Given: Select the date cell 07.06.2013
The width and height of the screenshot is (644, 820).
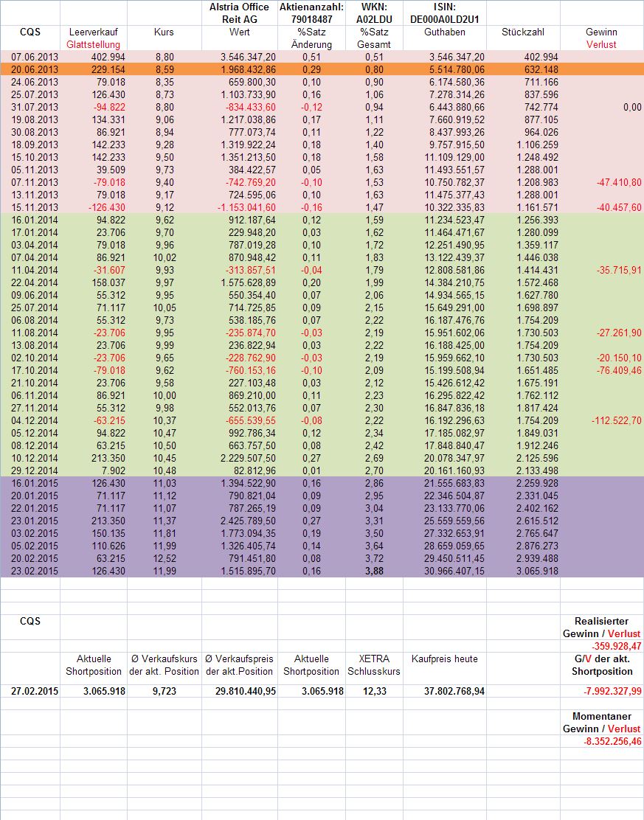Looking at the screenshot, I should [x=30, y=57].
